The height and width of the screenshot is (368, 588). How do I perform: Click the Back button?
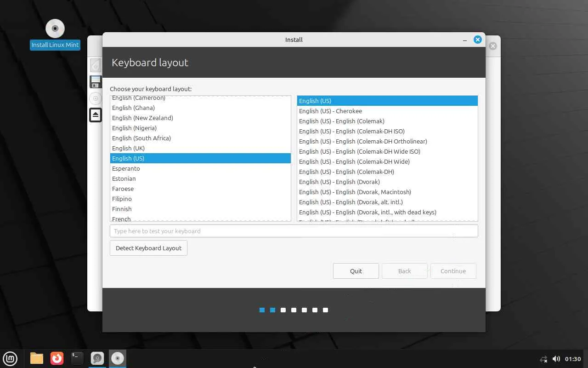[405, 271]
